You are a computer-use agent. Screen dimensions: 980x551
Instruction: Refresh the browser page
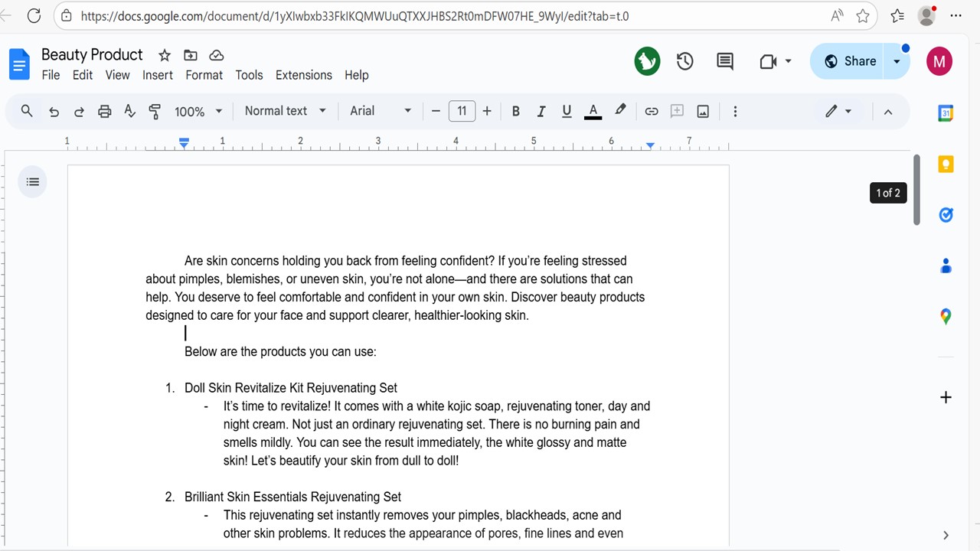(x=34, y=15)
